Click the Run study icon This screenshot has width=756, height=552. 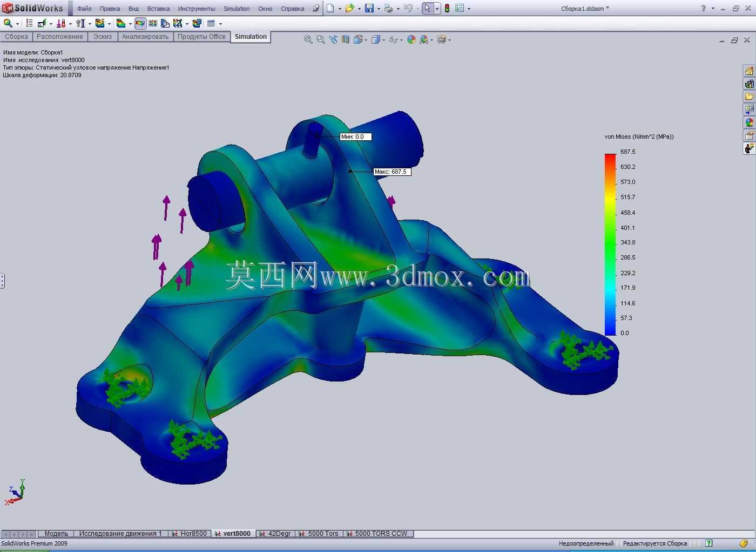[100, 23]
